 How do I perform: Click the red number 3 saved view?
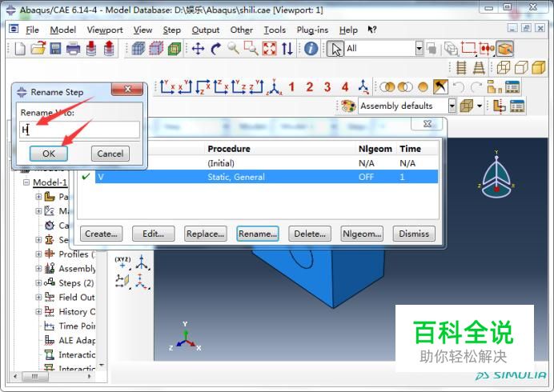click(x=327, y=87)
